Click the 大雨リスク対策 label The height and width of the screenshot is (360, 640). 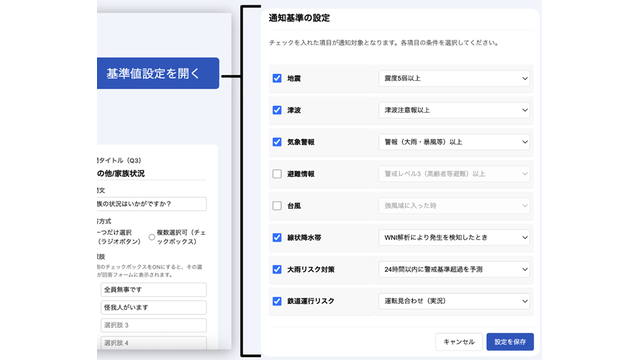point(311,269)
